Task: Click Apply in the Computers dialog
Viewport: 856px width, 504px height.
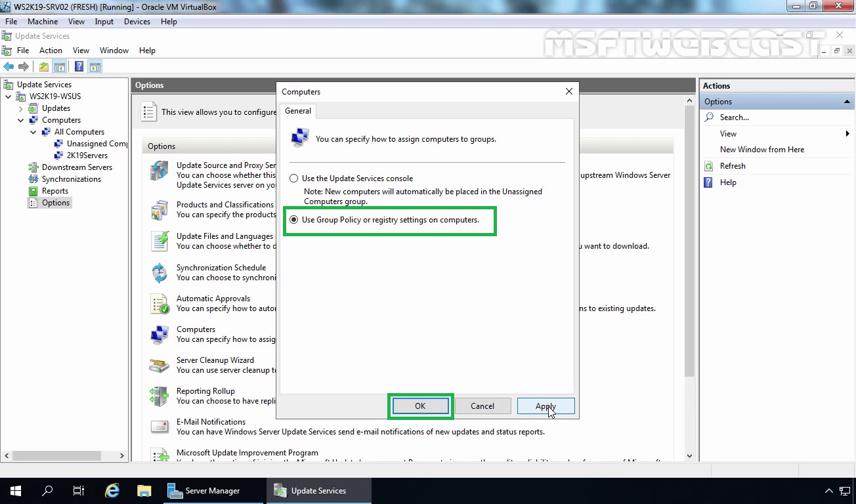Action: [546, 406]
